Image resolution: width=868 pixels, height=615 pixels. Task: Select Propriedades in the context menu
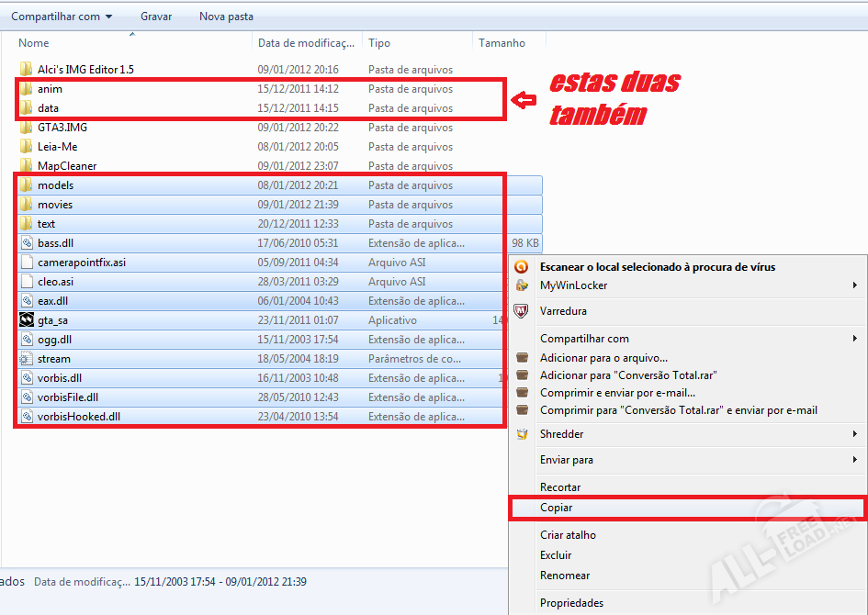coord(571,603)
